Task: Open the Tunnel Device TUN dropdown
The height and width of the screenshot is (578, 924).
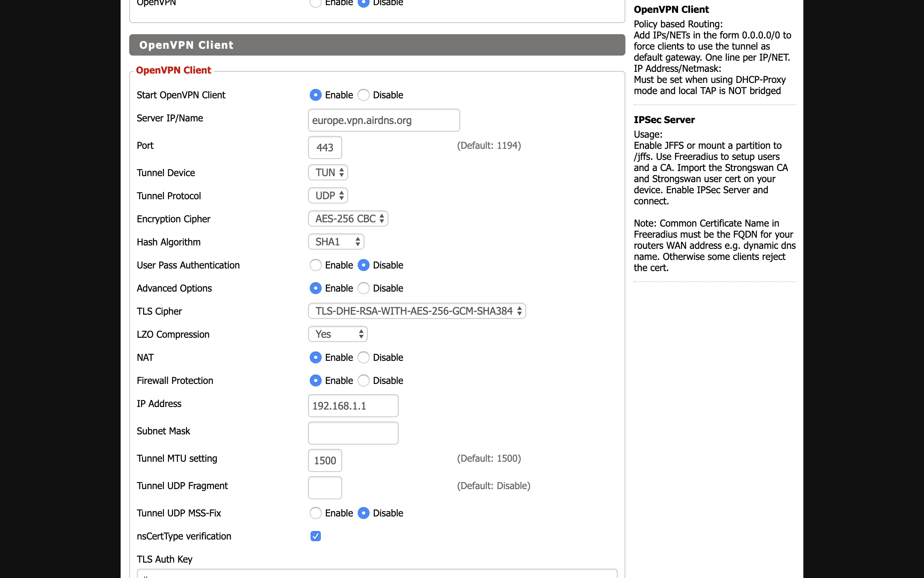Action: 328,172
